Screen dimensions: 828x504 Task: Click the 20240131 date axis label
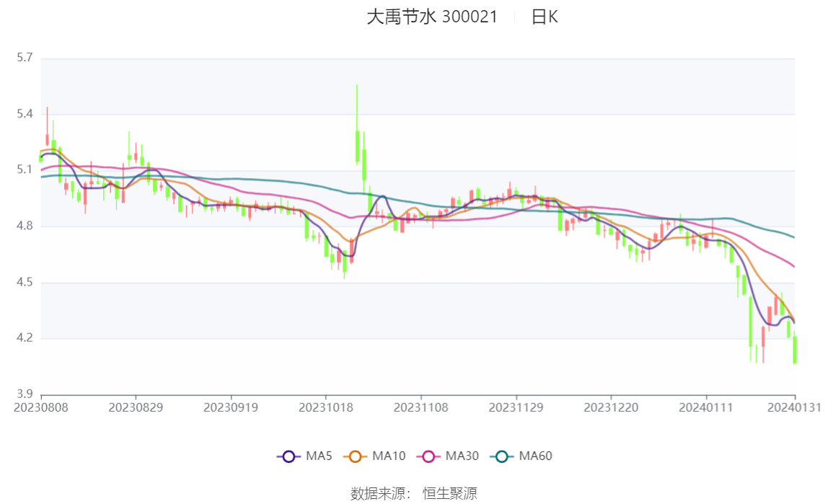(x=794, y=408)
